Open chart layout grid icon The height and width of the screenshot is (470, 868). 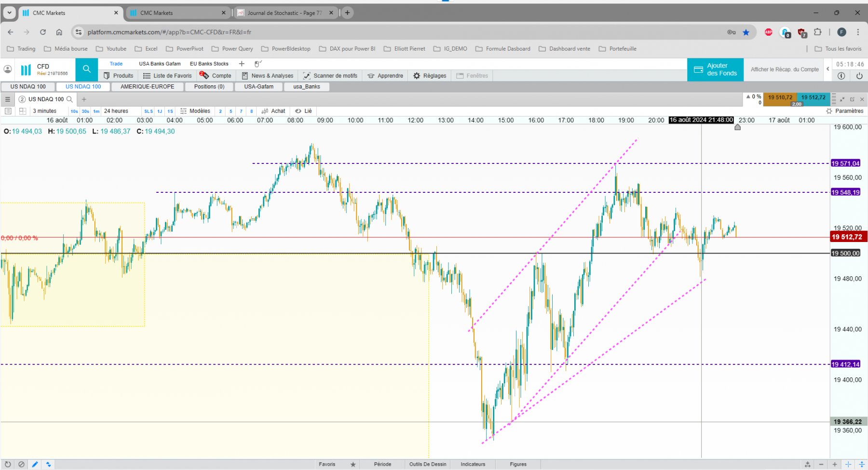pyautogui.click(x=23, y=111)
